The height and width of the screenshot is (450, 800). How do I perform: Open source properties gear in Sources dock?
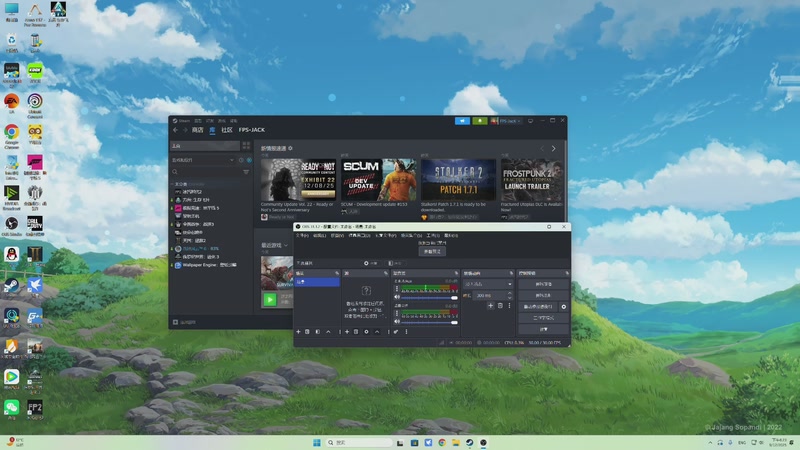click(366, 332)
